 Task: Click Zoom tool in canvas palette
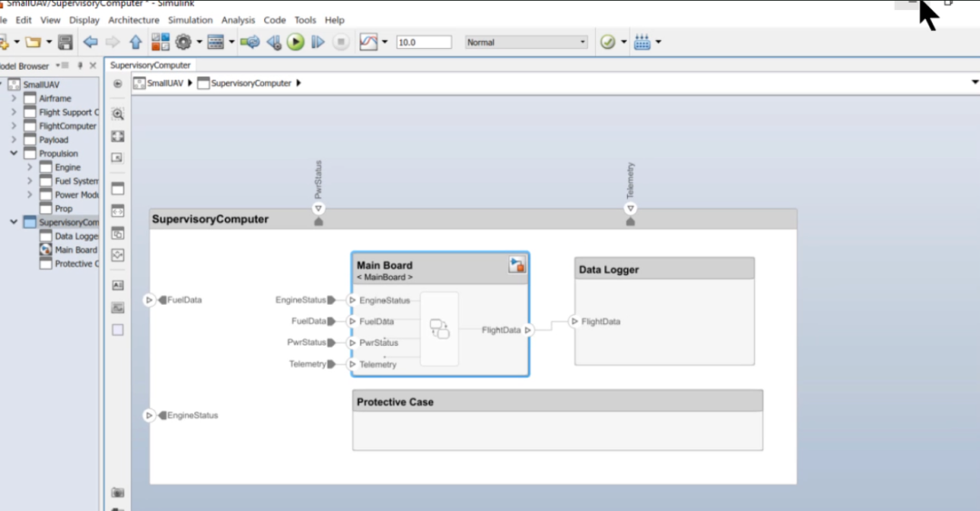tap(117, 113)
